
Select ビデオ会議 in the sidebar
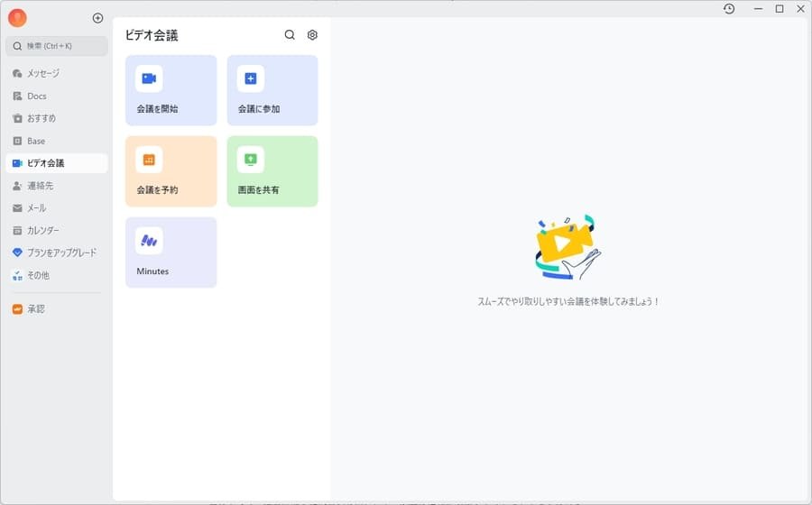[57, 163]
